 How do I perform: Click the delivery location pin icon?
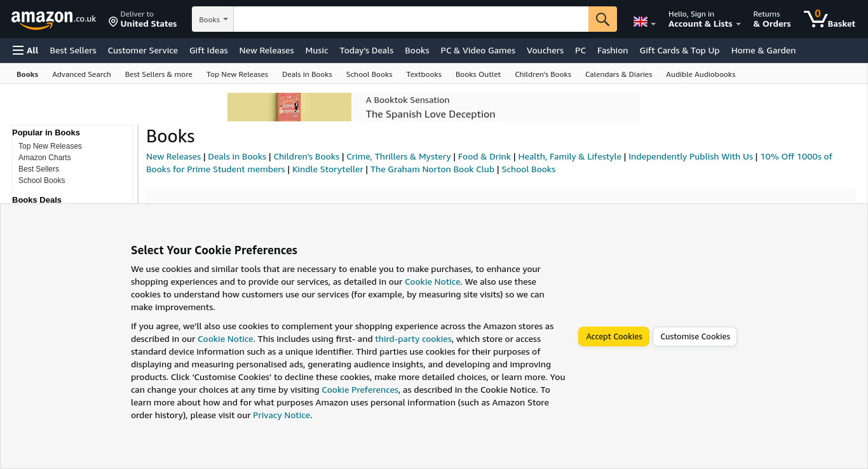(113, 22)
